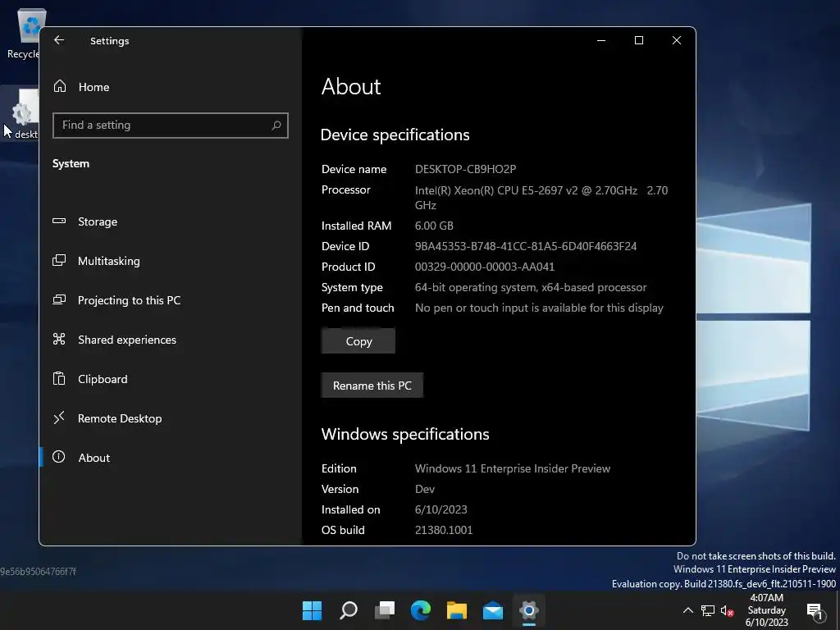Open the notification center icon
Image resolution: width=840 pixels, height=630 pixels.
coord(815,610)
